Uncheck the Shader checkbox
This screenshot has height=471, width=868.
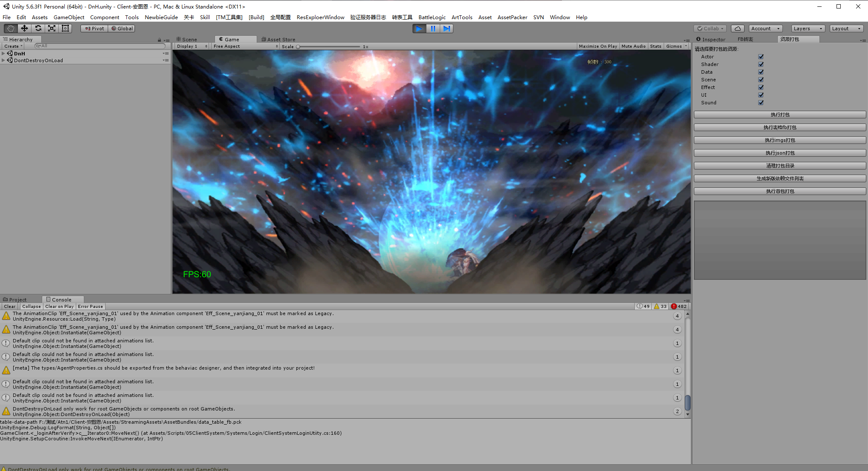tap(761, 64)
